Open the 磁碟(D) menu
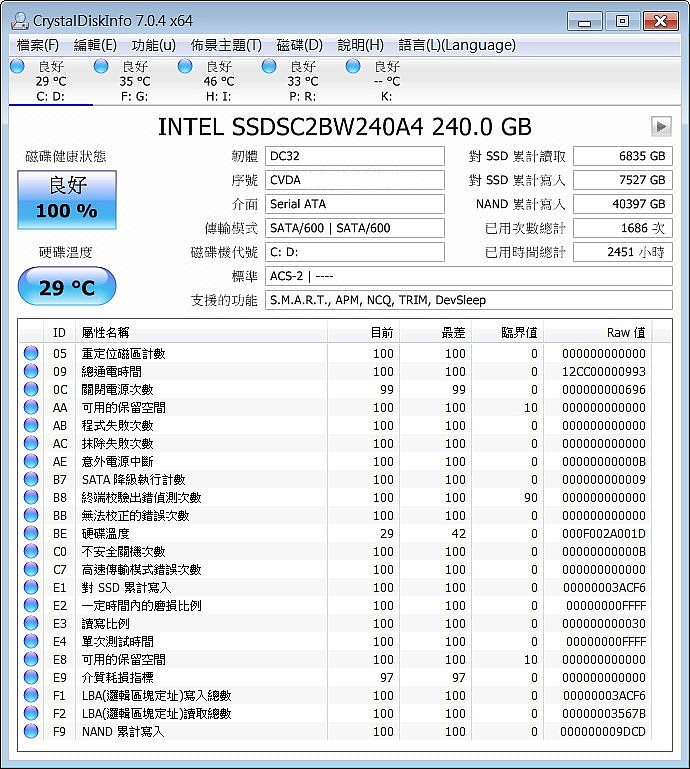690x769 pixels. click(x=300, y=45)
